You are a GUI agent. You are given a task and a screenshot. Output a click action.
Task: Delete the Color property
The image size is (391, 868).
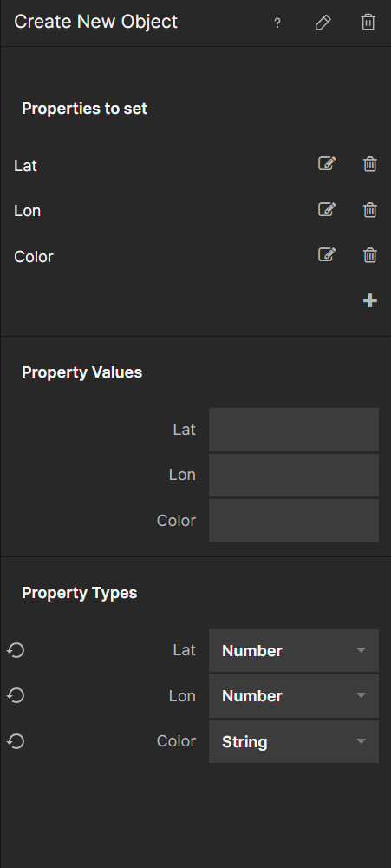(x=370, y=254)
